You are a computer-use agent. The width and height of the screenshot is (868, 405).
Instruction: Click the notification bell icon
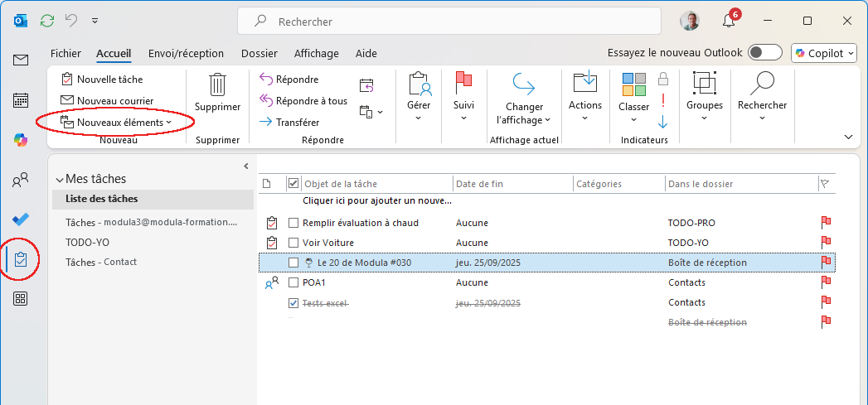tap(730, 21)
